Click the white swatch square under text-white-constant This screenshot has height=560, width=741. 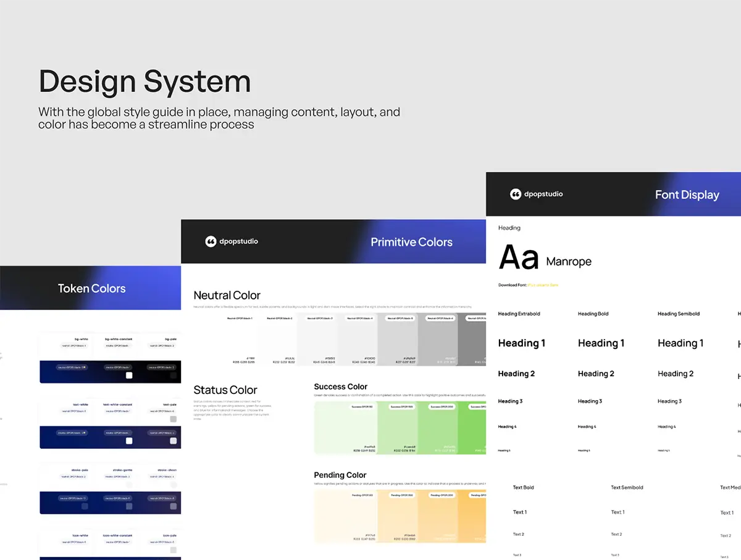pos(129,441)
